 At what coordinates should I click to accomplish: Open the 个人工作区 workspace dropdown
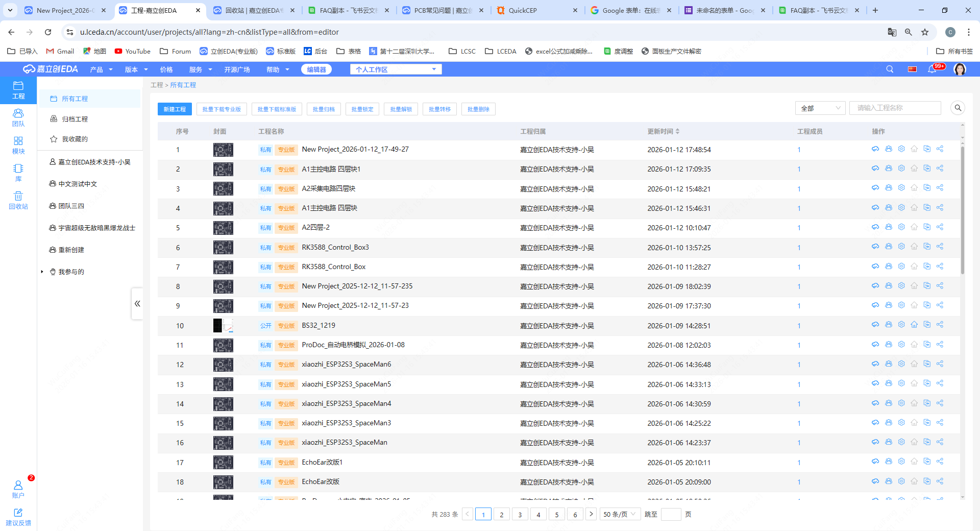click(396, 69)
